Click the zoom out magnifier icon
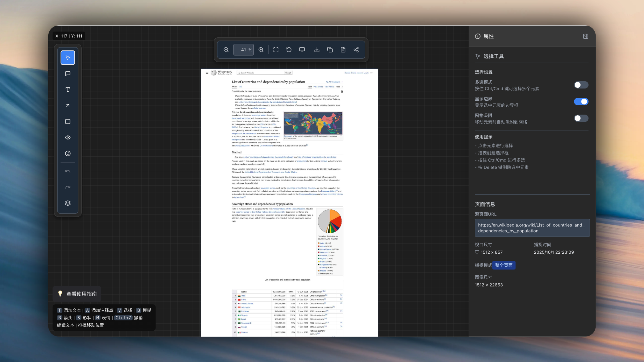The image size is (644, 362). coord(226,50)
